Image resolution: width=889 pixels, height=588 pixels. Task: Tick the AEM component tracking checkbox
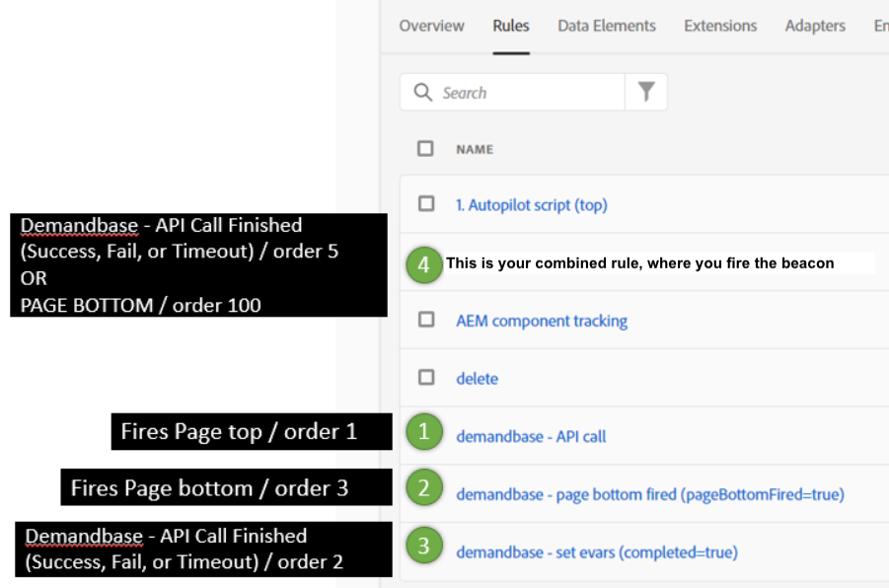[x=426, y=320]
